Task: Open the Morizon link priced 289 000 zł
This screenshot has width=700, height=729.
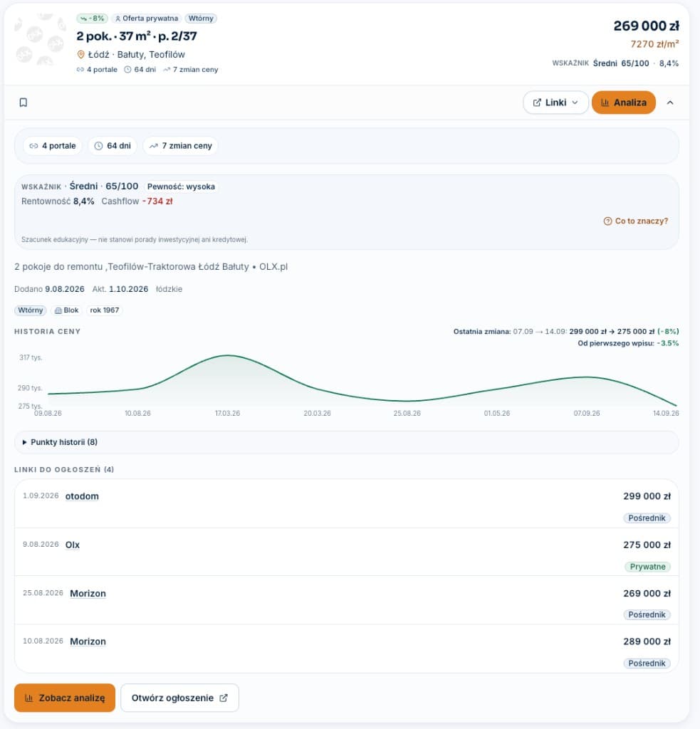Action: pyautogui.click(x=88, y=641)
